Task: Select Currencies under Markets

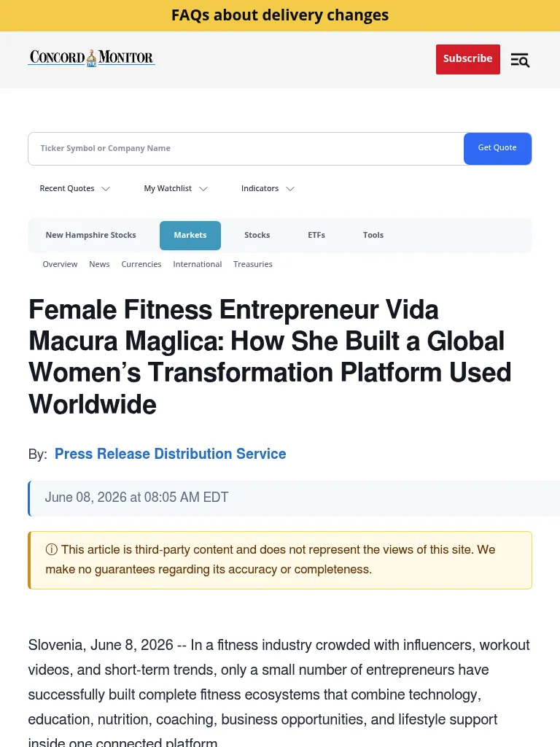Action: click(x=141, y=264)
